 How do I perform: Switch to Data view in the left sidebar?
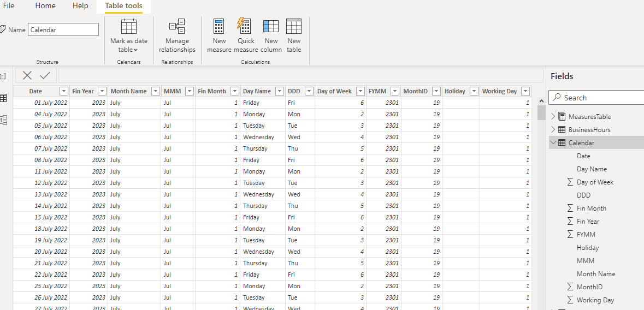[3, 98]
